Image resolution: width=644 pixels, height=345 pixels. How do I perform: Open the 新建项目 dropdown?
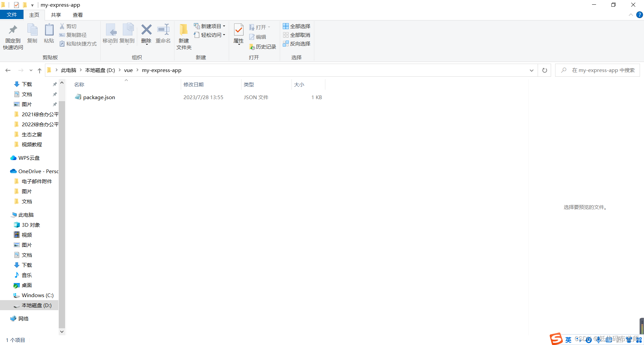pos(210,26)
